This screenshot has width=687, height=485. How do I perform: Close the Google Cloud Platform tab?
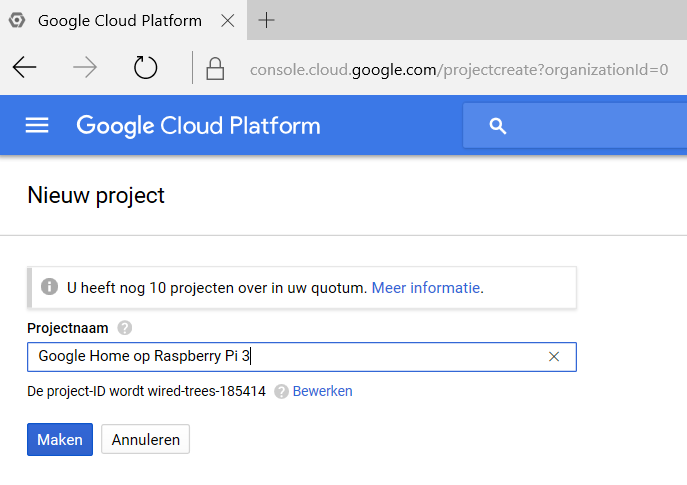tap(228, 21)
